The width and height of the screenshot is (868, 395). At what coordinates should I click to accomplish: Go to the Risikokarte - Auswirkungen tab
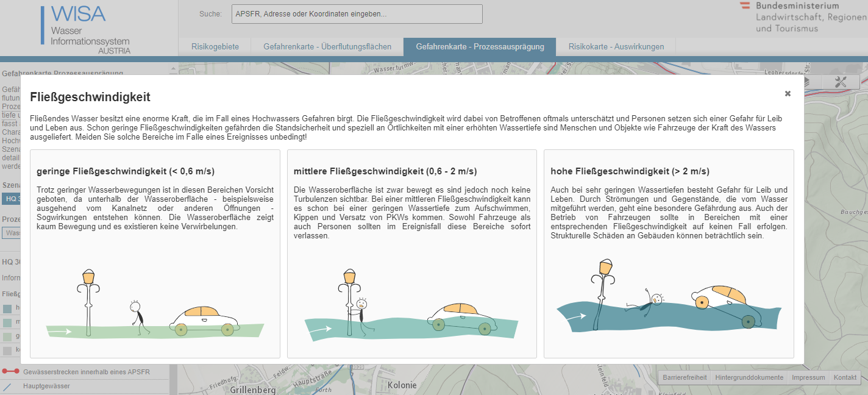[x=616, y=47]
